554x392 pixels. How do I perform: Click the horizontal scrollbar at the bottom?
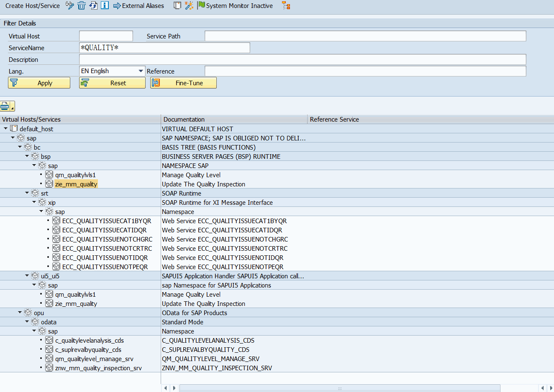coord(340,388)
